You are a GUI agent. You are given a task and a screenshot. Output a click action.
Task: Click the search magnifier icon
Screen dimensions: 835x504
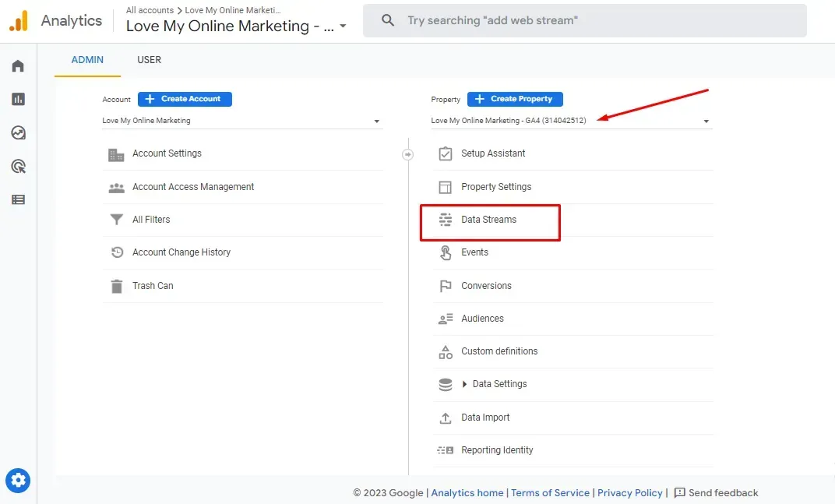point(388,21)
